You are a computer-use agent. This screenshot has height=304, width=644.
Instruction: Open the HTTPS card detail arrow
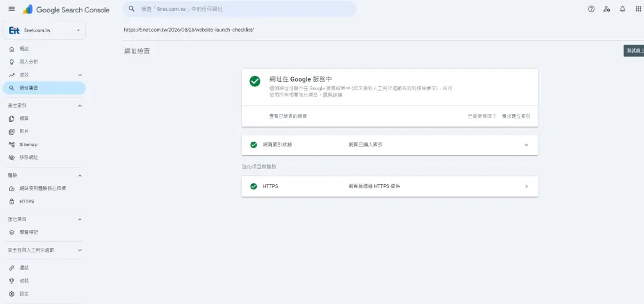526,186
